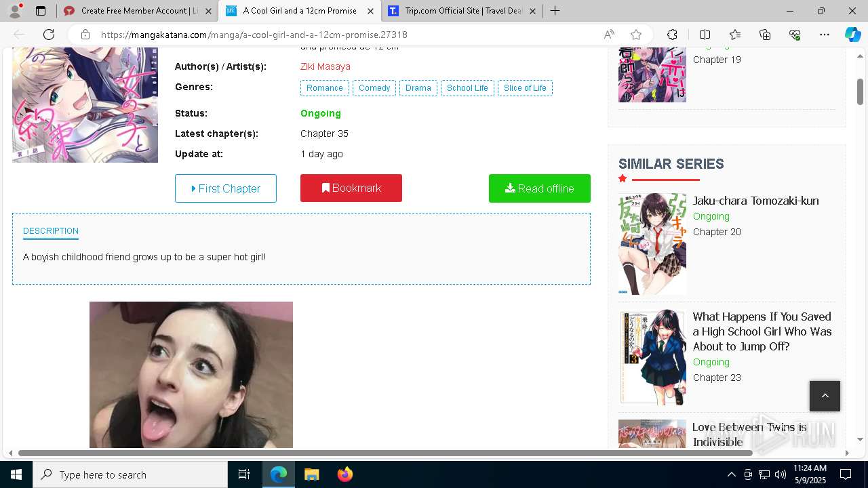Open High School Girl series cover thumbnail
868x488 pixels.
pos(652,357)
